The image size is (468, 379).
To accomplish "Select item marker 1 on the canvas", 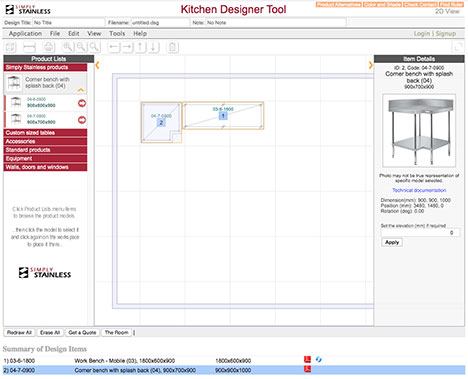I will (223, 116).
